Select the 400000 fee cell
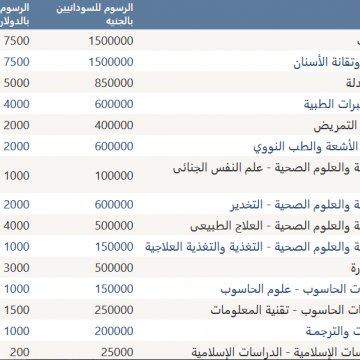360x360 pixels. (x=114, y=125)
